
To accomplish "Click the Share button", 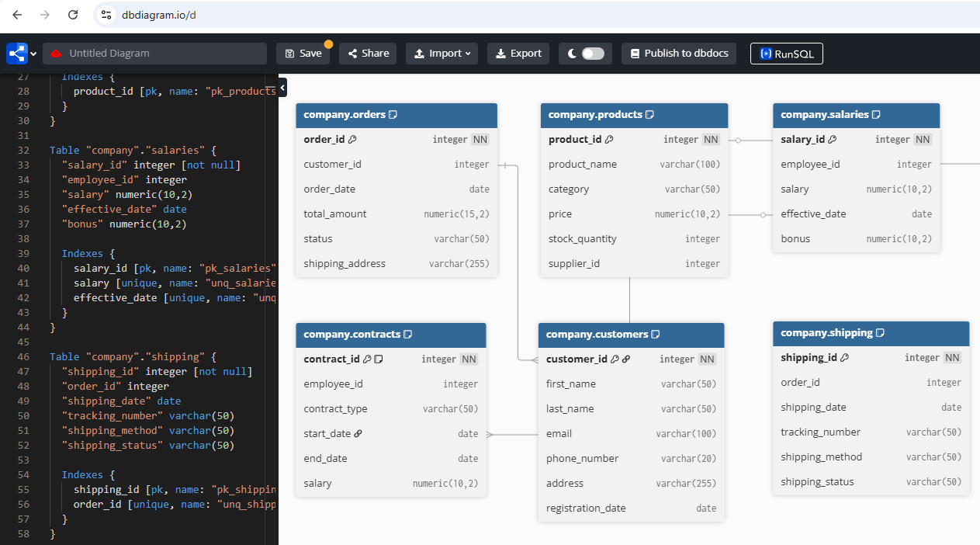I will pos(369,54).
